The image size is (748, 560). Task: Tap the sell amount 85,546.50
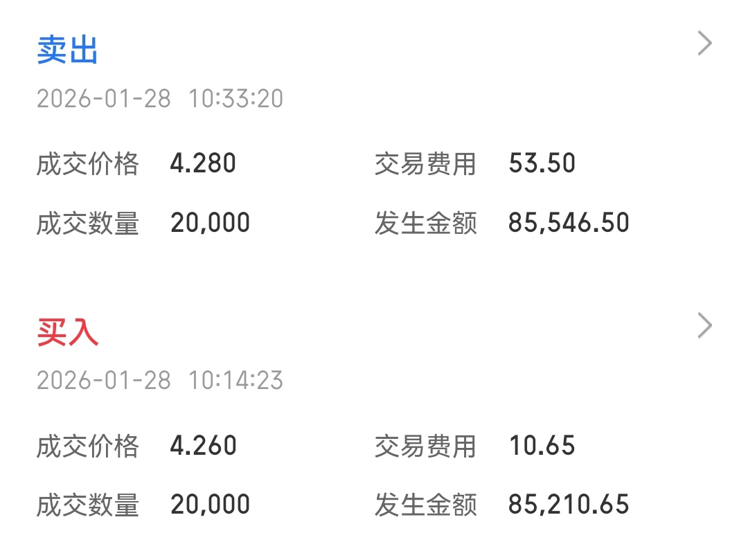[569, 223]
